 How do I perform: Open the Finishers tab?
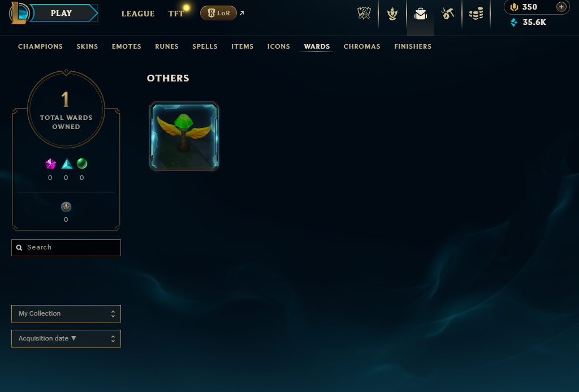coord(413,46)
